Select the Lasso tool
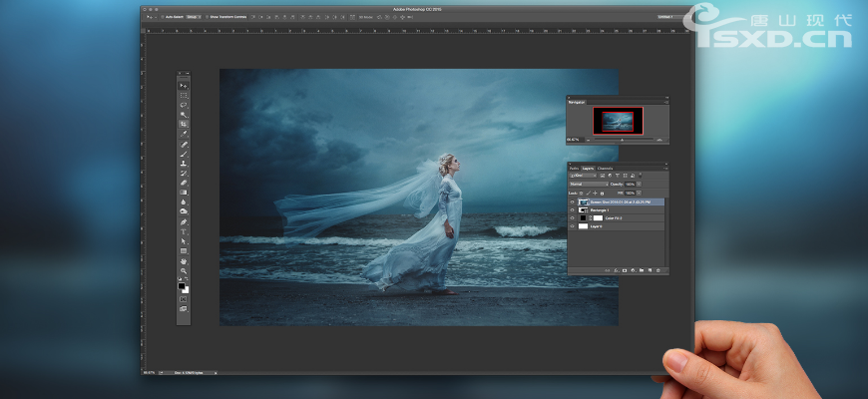The height and width of the screenshot is (399, 868). [x=184, y=105]
